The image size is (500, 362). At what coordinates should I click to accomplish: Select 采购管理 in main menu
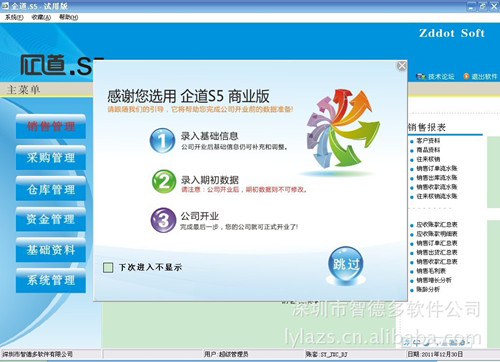click(x=51, y=158)
